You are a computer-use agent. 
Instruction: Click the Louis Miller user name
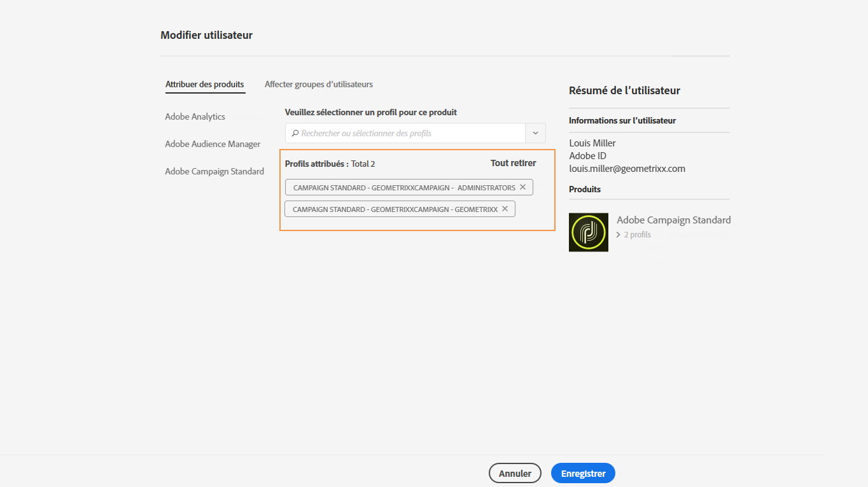pyautogui.click(x=592, y=143)
